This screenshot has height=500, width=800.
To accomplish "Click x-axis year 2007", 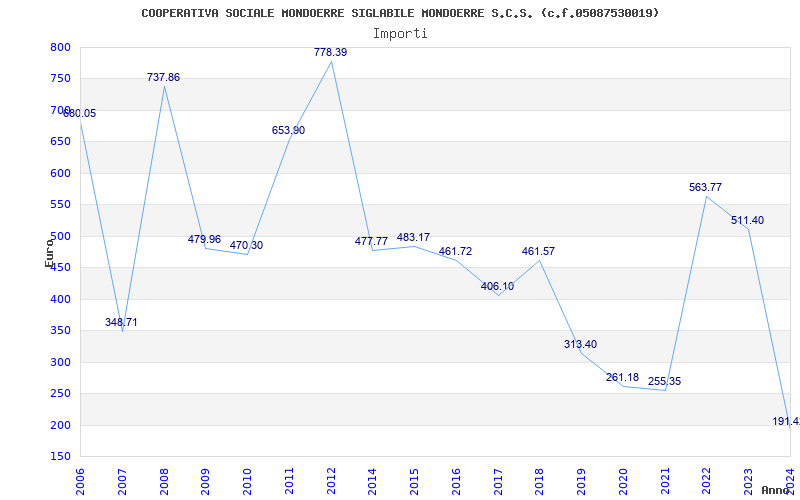I will coord(122,481).
